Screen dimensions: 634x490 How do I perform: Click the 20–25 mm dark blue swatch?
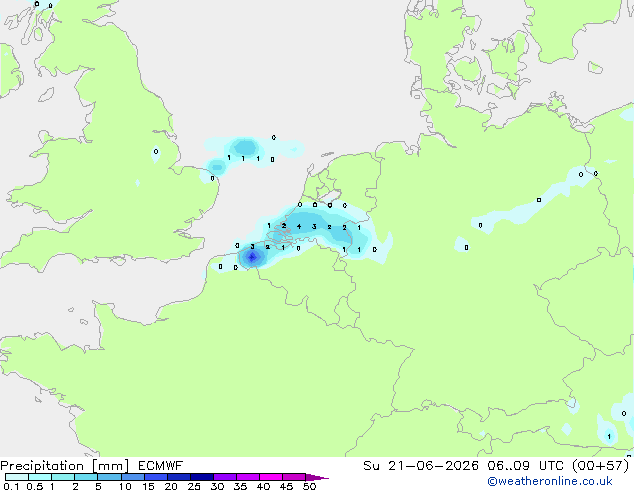[x=179, y=477]
